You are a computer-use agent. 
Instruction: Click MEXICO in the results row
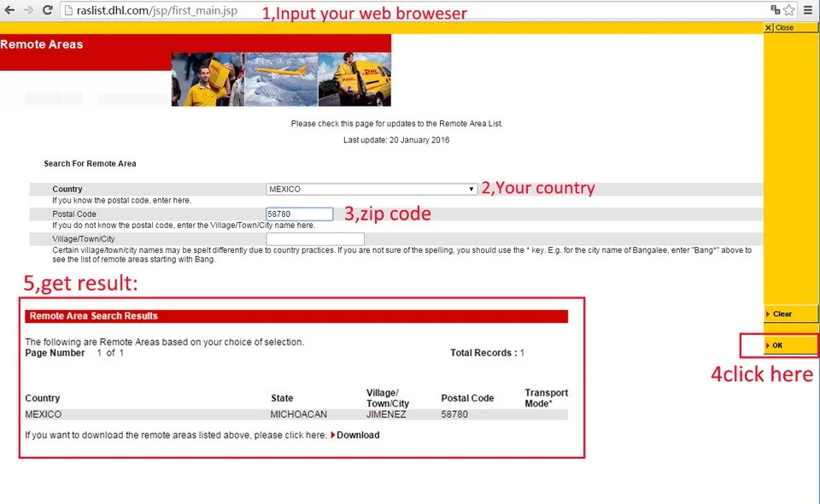[44, 414]
